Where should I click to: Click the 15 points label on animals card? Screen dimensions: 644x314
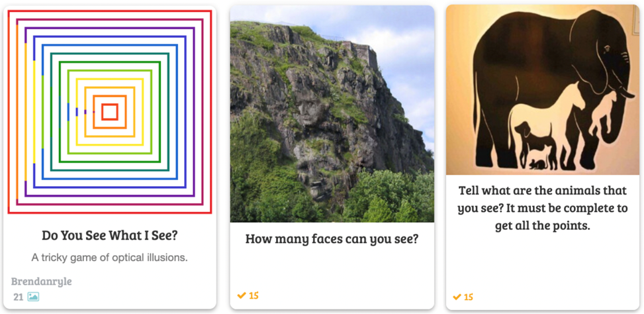pyautogui.click(x=469, y=297)
